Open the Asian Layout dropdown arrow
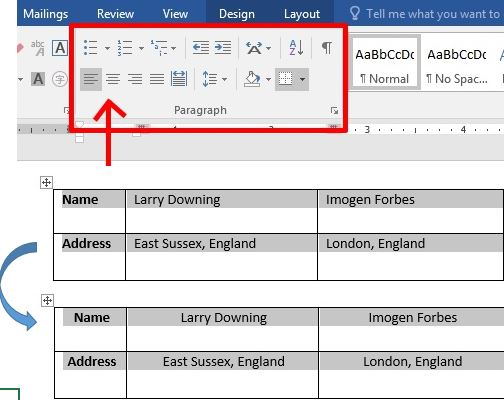The image size is (504, 400). pos(269,49)
